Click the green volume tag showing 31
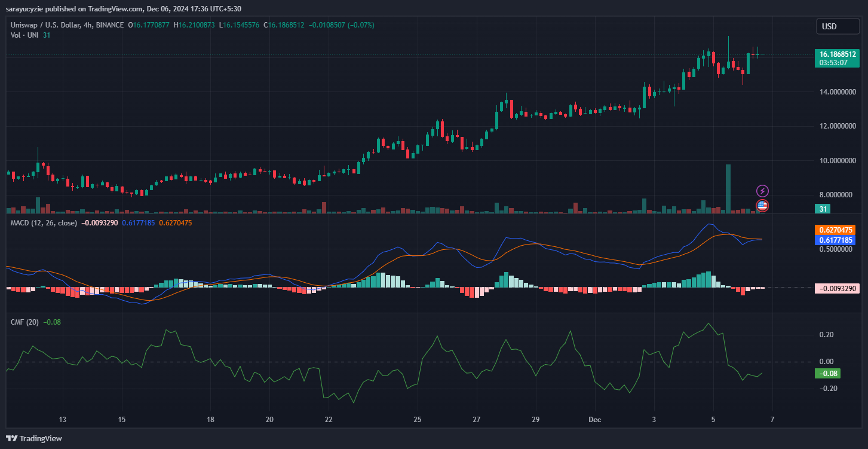The height and width of the screenshot is (449, 868). [x=823, y=209]
